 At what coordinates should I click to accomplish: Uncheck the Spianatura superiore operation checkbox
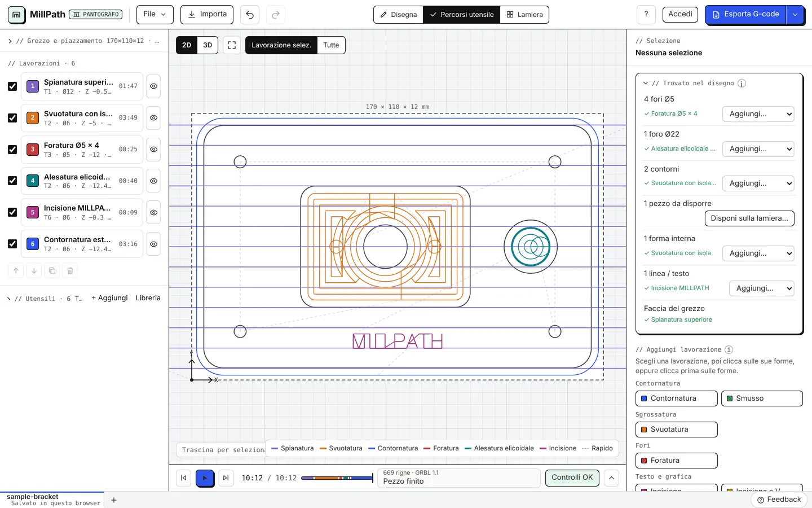pyautogui.click(x=12, y=86)
